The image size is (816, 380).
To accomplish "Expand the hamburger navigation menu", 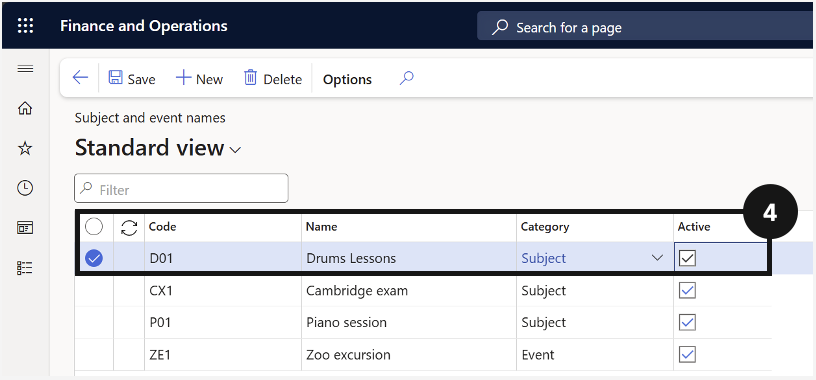I will (26, 69).
